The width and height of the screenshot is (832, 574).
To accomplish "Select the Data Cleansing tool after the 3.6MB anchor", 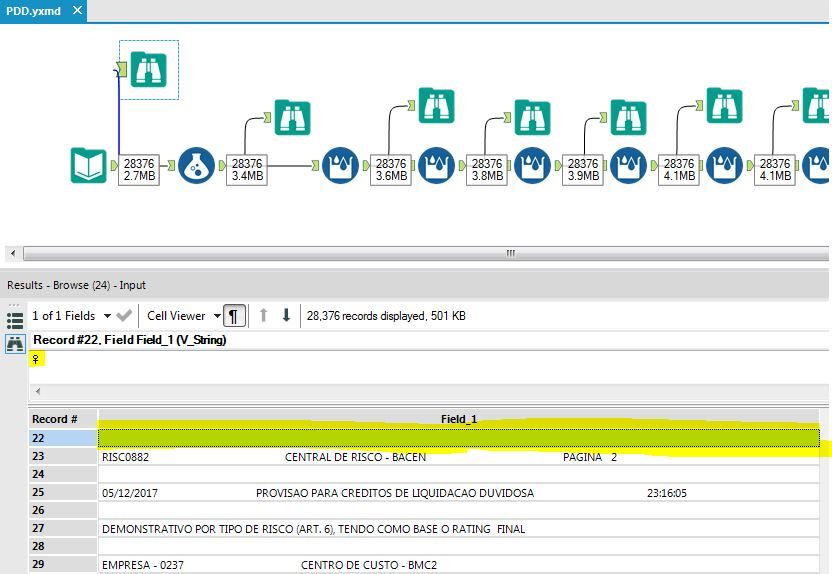I will point(436,166).
